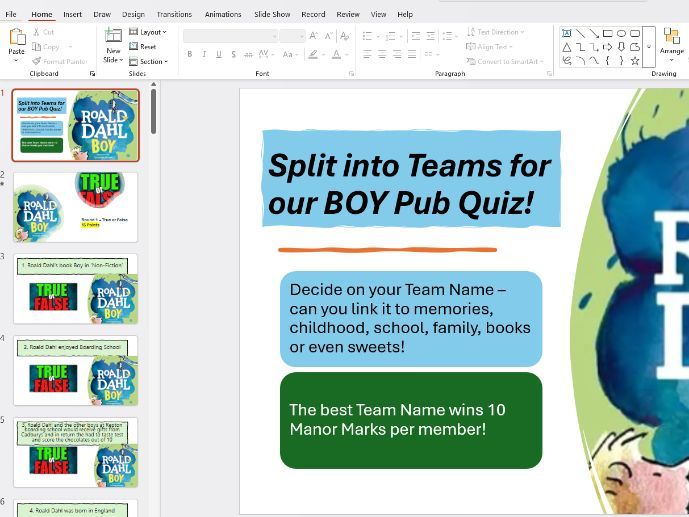
Task: Open the Font dialog launcher
Action: coord(351,74)
